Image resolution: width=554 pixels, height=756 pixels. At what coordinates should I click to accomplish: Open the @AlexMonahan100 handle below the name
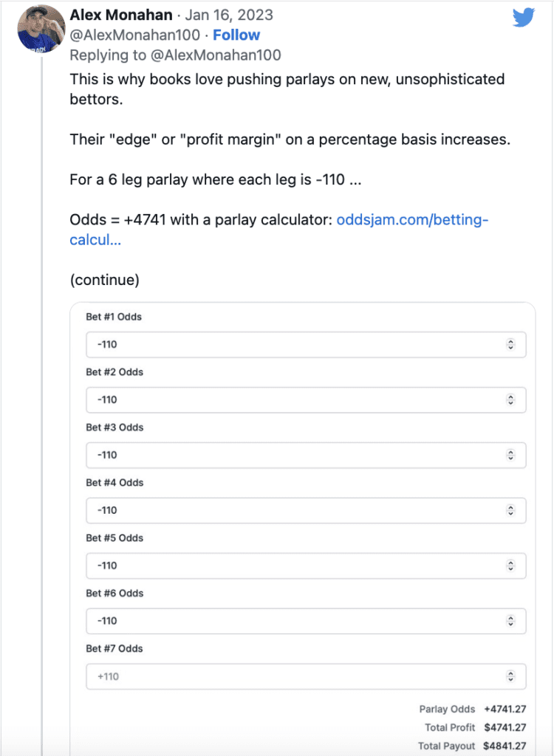pyautogui.click(x=135, y=35)
